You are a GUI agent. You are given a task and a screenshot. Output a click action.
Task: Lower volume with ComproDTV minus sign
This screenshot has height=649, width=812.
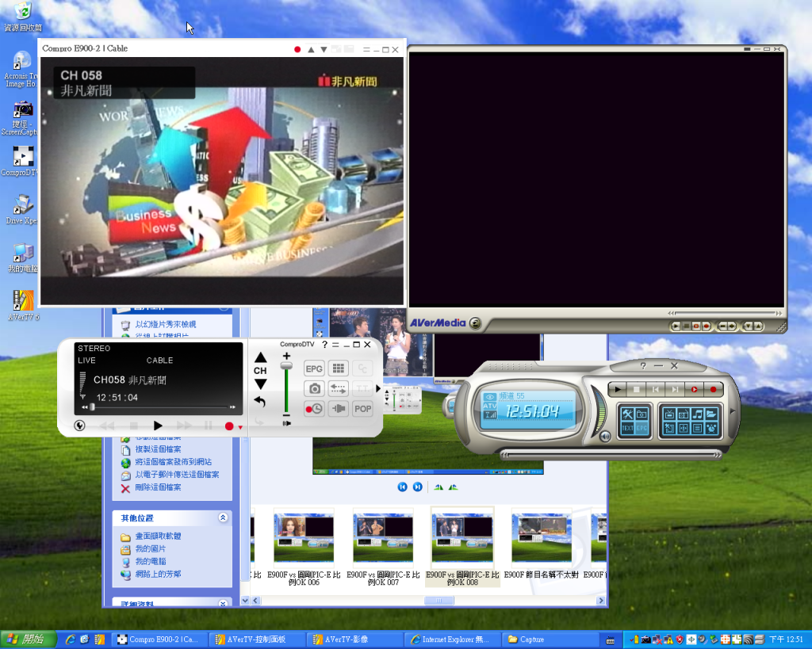tap(286, 415)
